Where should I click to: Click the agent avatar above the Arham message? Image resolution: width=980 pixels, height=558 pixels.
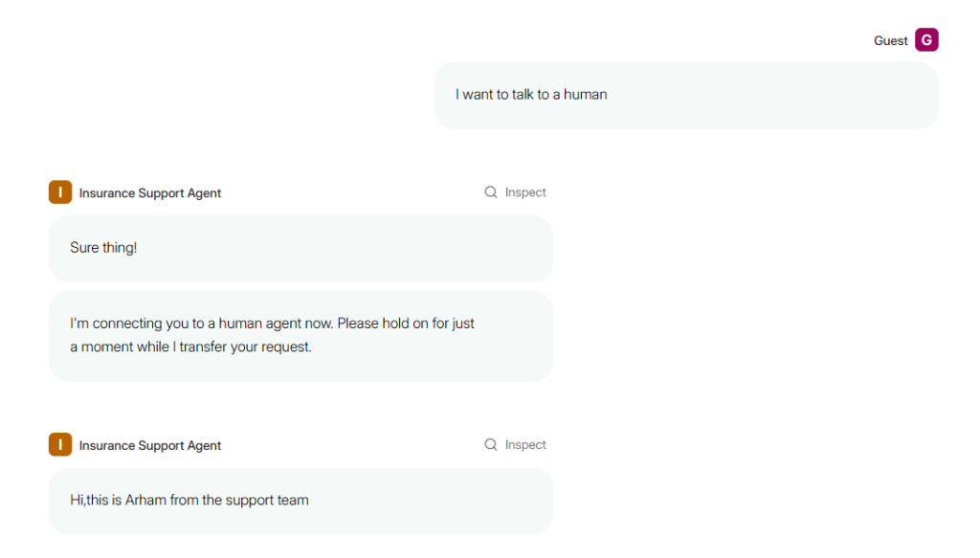[x=60, y=445]
